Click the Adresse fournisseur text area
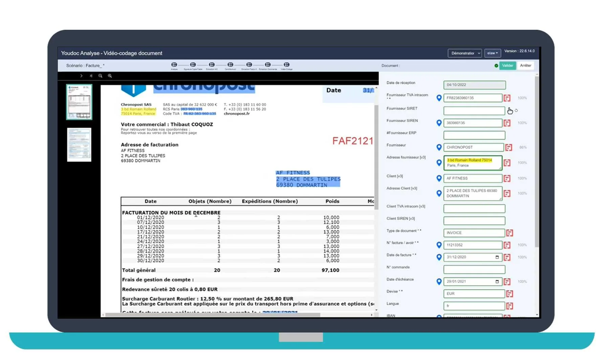Viewport: 612px width, 364px height. point(473,163)
